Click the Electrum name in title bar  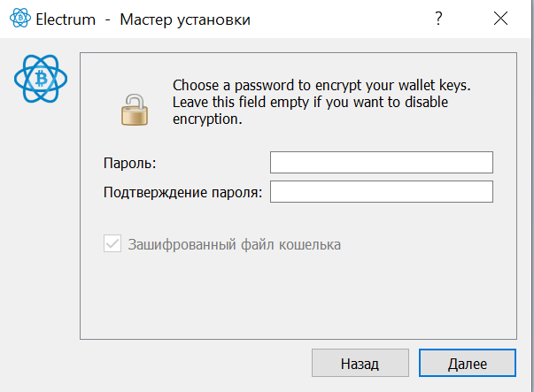66,19
